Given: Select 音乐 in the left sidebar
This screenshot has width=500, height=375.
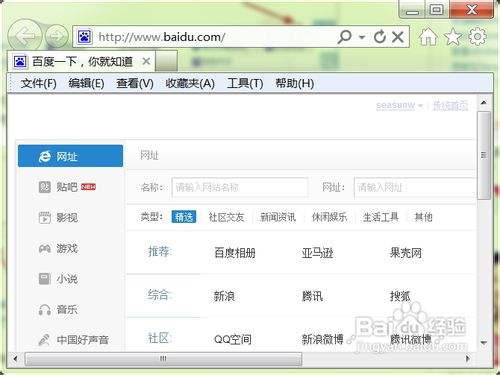Looking at the screenshot, I should 58,310.
